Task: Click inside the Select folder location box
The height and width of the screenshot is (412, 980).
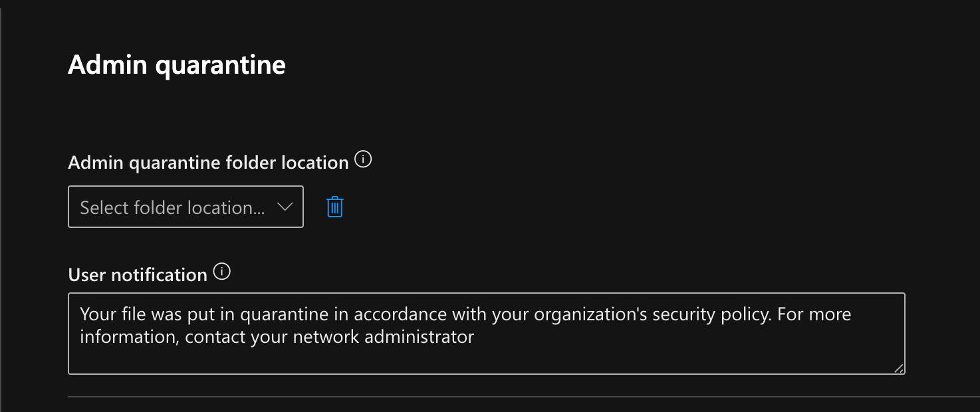Action: coord(166,207)
